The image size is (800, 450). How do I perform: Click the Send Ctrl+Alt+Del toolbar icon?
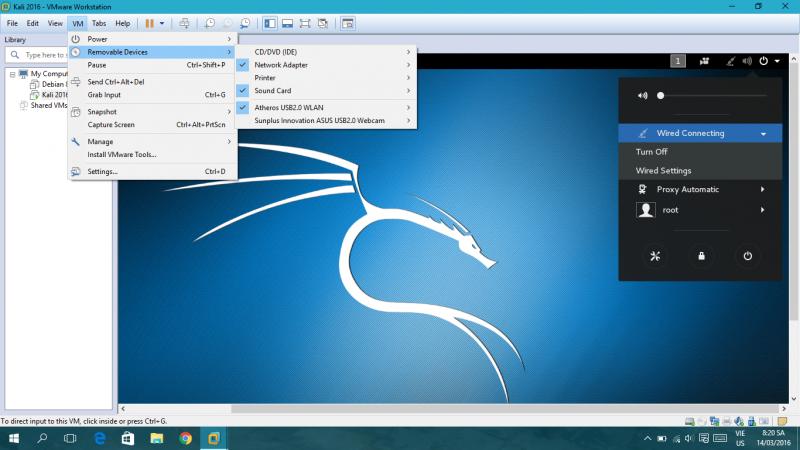click(184, 23)
